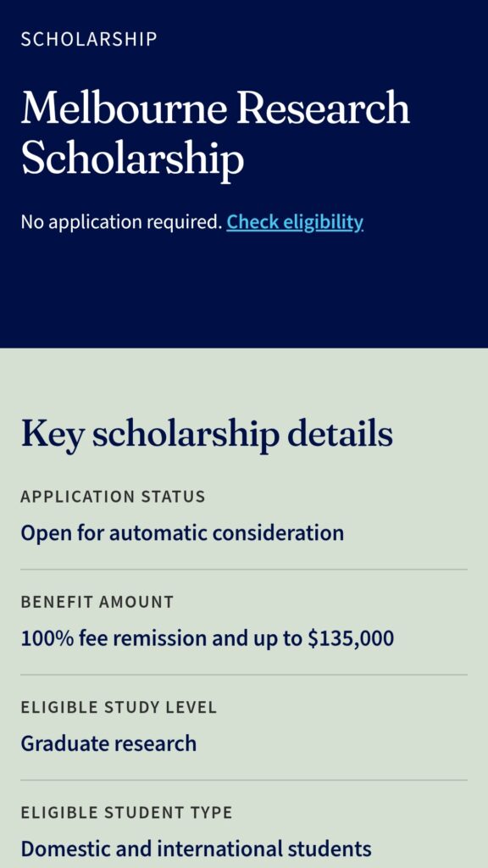Click the Open for automatic consideration text

coord(182,532)
